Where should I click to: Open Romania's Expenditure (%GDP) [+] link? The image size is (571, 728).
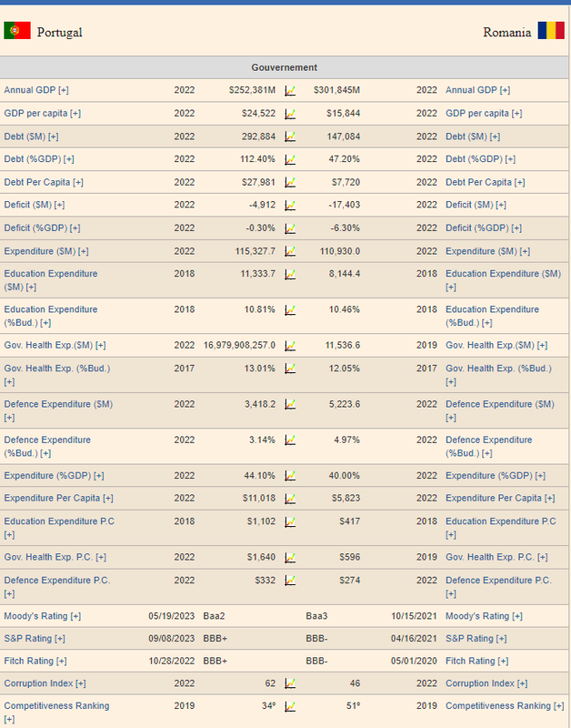point(496,475)
